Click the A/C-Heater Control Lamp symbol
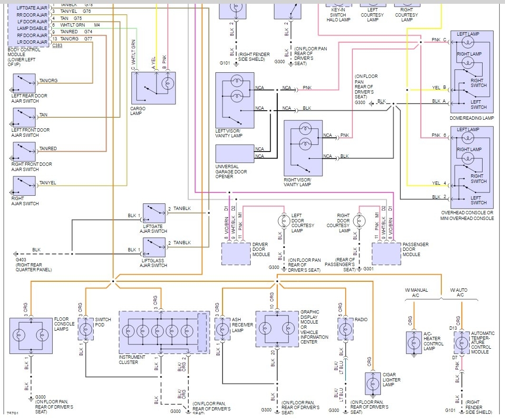The height and width of the screenshot is (420, 505). point(414,343)
